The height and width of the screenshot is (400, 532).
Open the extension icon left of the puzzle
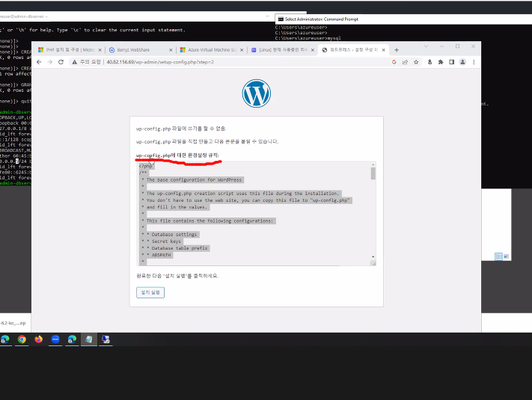tap(429, 62)
